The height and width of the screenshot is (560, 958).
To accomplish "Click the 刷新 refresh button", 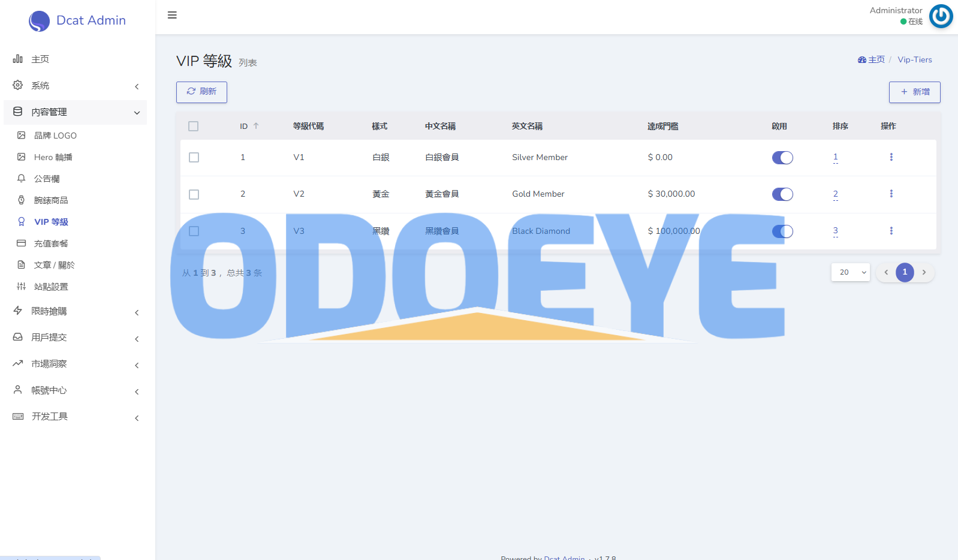I will pos(201,92).
